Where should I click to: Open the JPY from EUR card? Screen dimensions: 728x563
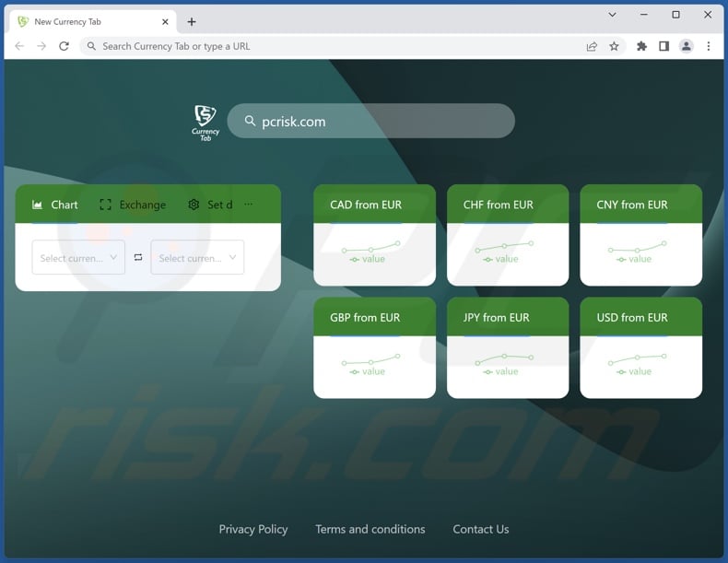point(508,347)
